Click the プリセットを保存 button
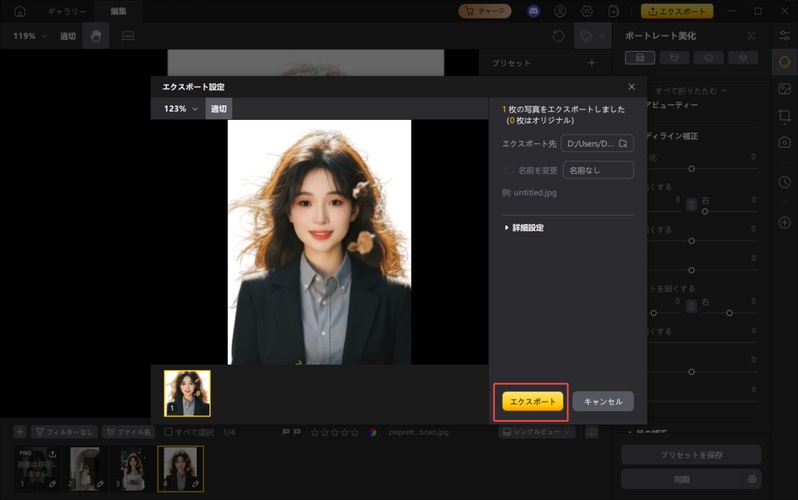 point(691,455)
